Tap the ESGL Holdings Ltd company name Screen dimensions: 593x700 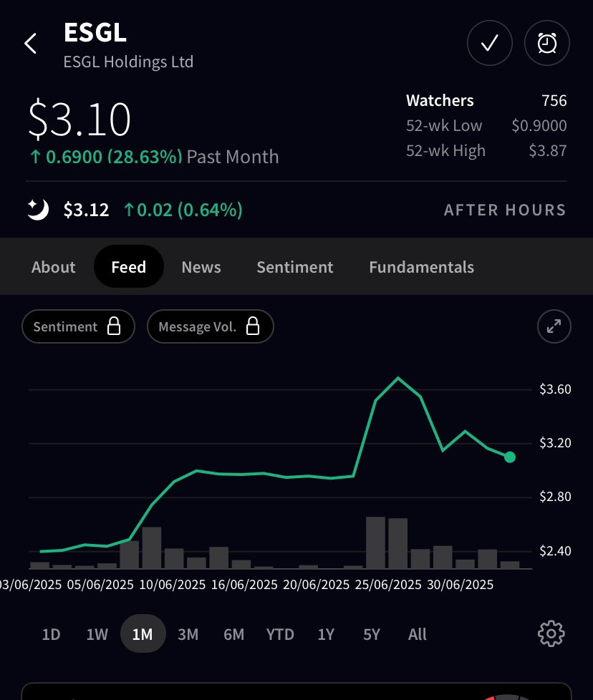pyautogui.click(x=128, y=62)
